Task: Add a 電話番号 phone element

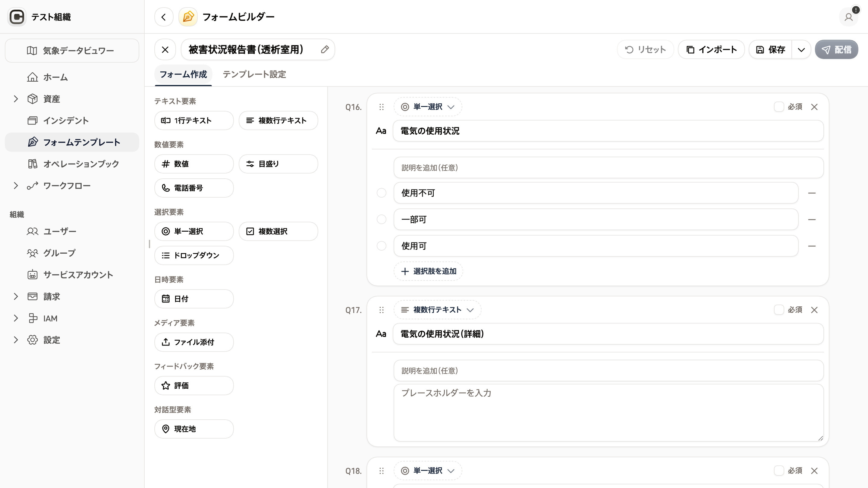Action: point(194,188)
